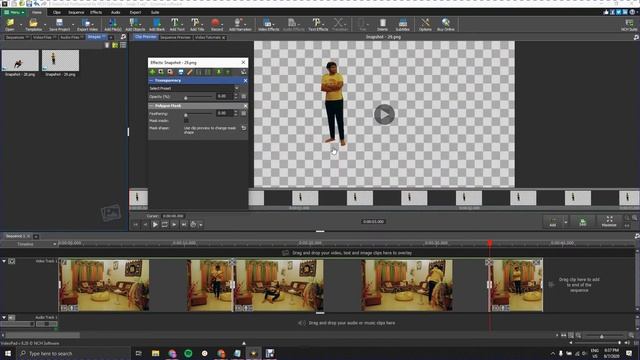The height and width of the screenshot is (360, 640).
Task: Click the Split clip button in preview controls
Action: click(x=582, y=222)
